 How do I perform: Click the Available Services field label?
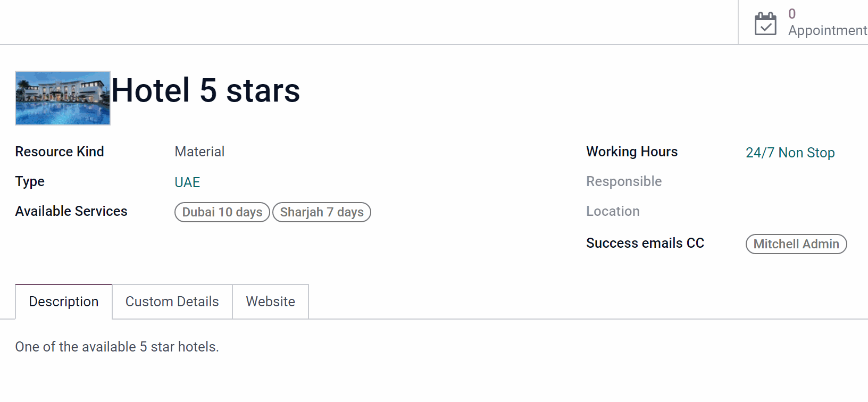click(71, 211)
